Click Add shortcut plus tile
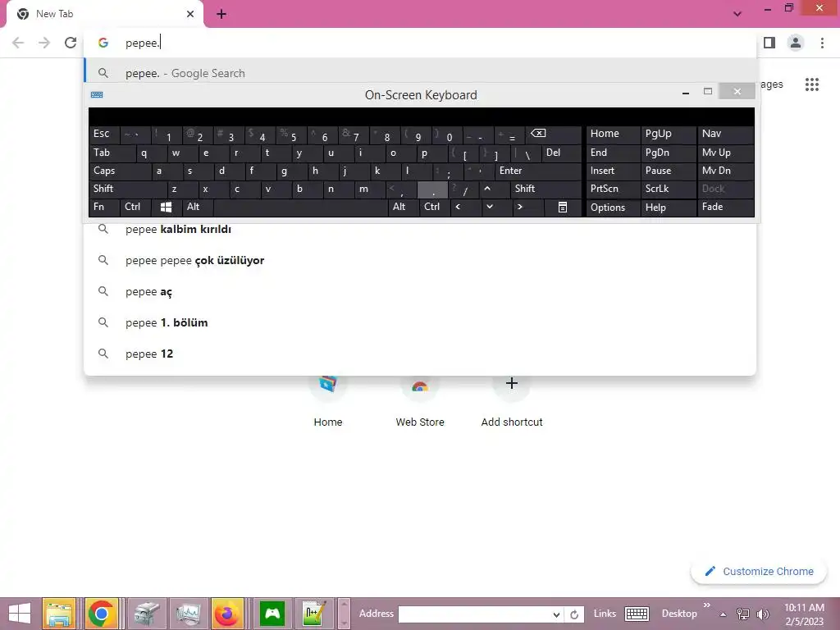The height and width of the screenshot is (630, 840). pyautogui.click(x=512, y=402)
